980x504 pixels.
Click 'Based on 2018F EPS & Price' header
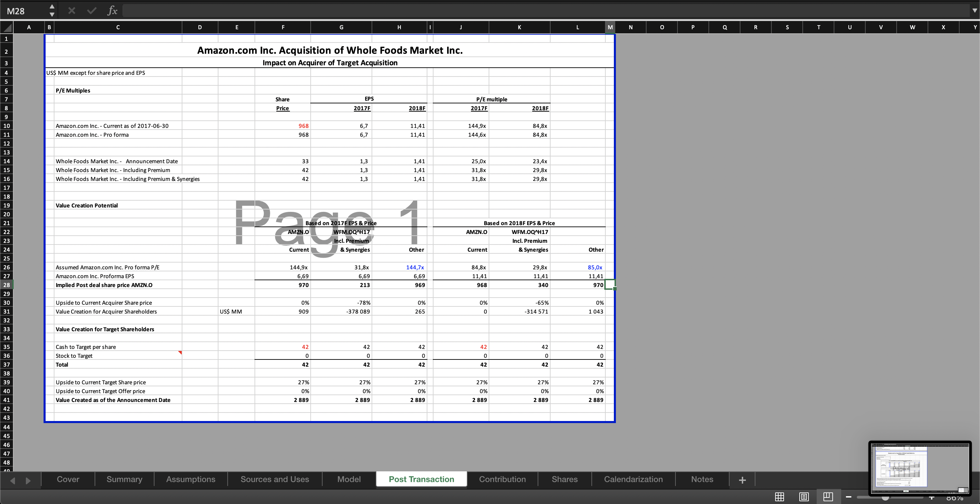pos(519,223)
